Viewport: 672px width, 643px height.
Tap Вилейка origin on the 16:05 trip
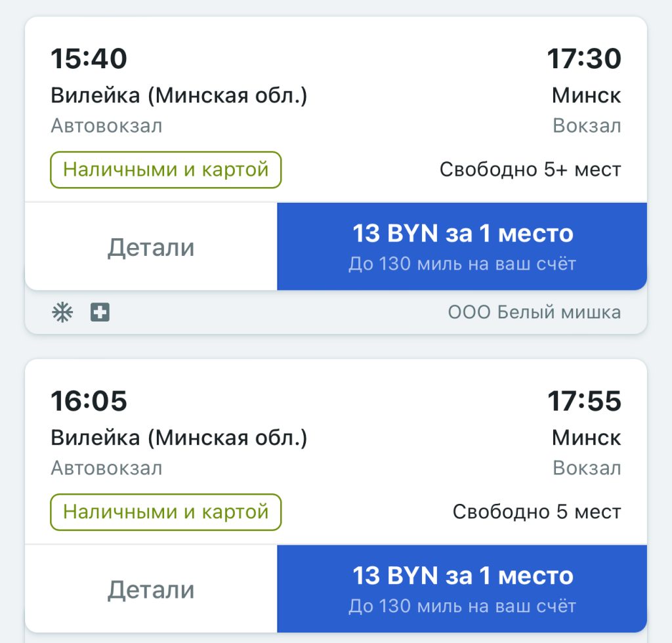178,438
